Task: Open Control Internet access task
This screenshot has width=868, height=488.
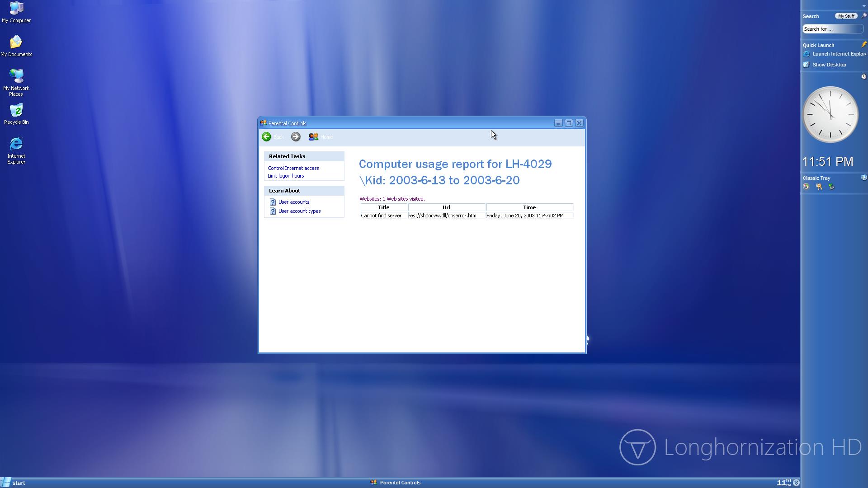Action: tap(293, 168)
